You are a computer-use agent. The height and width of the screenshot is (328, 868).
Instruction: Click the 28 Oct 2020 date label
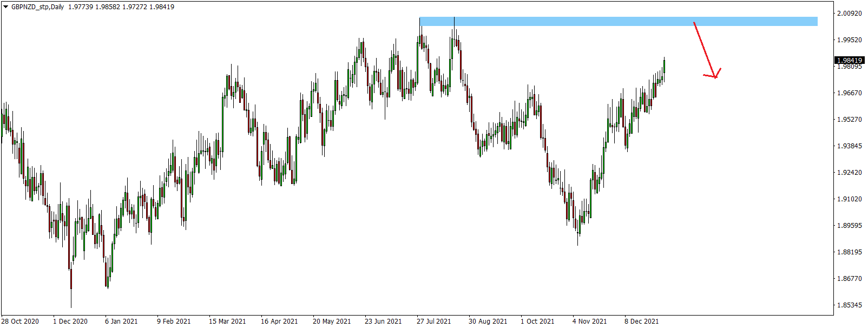[x=20, y=322]
